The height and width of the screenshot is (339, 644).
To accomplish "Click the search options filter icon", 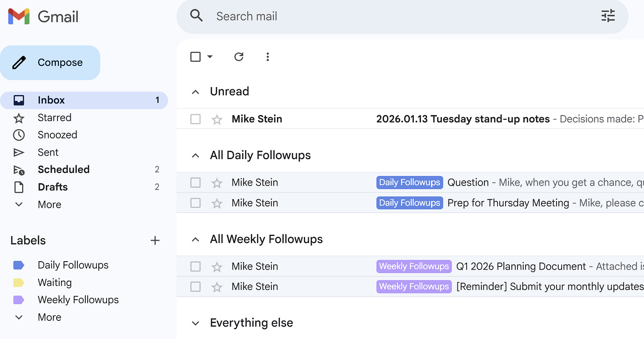I will [608, 16].
